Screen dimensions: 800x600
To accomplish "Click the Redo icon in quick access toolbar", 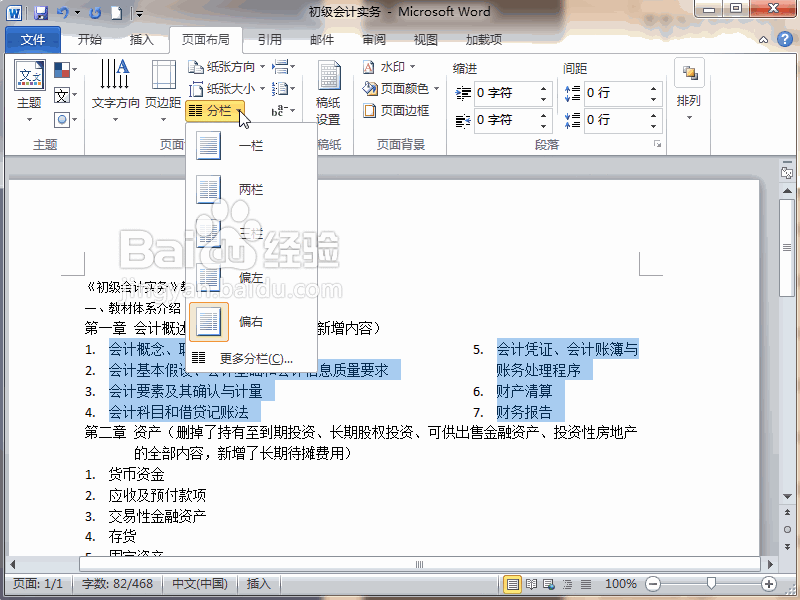I will [x=95, y=13].
